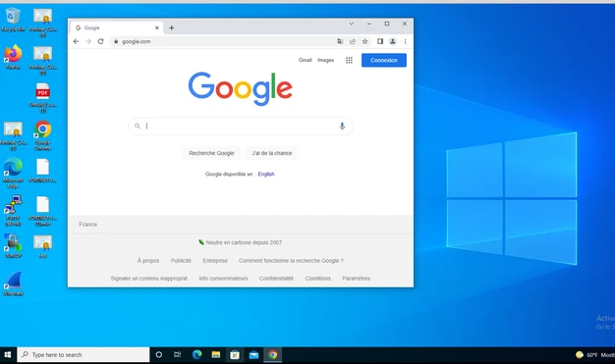Click the magnifier icon in the search box
The height and width of the screenshot is (364, 615).
pyautogui.click(x=138, y=126)
